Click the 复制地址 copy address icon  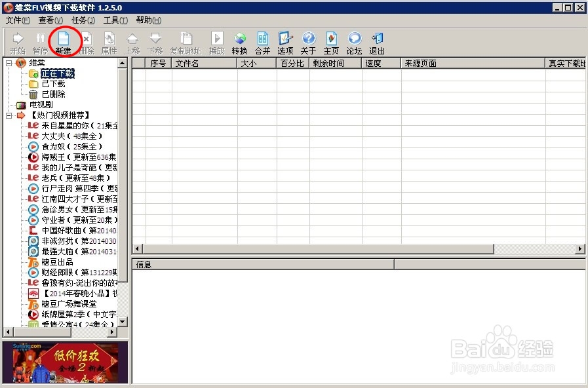click(x=186, y=41)
